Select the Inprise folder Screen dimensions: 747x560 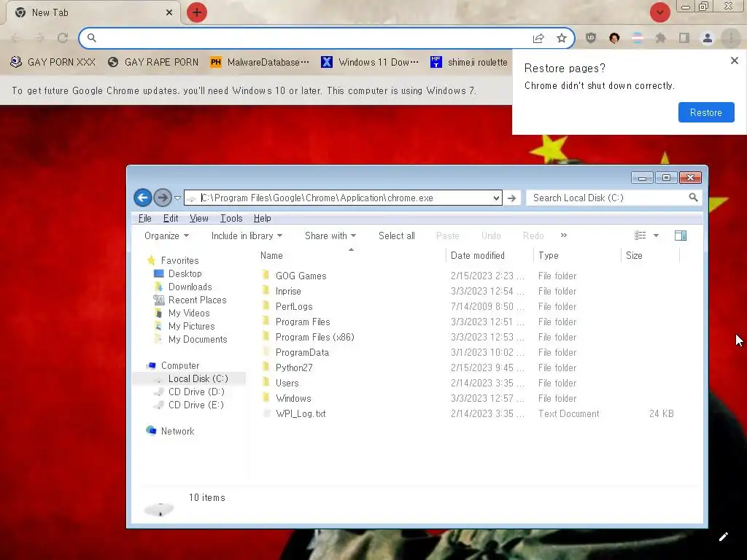point(288,291)
